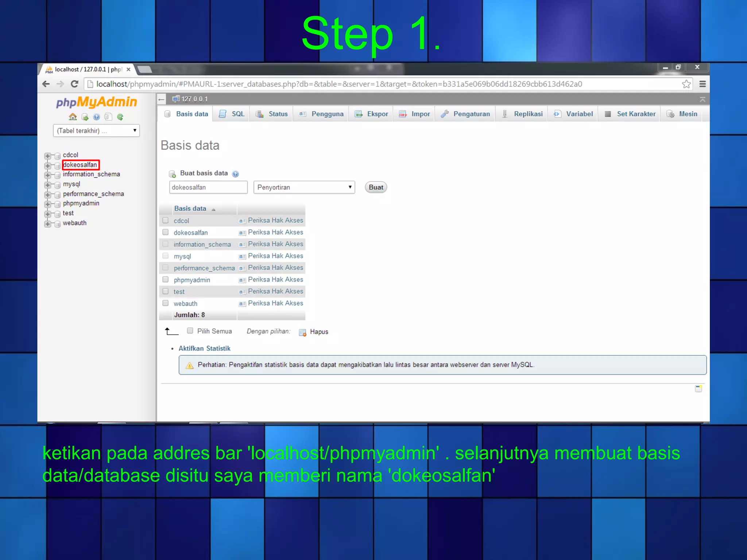This screenshot has height=560, width=747.
Task: Click the console note icon at bottom right
Action: tap(698, 389)
